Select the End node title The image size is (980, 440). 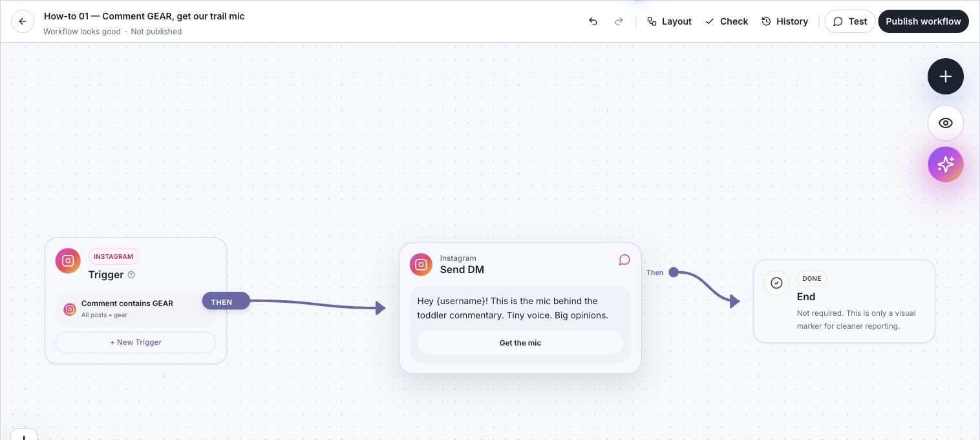coord(806,297)
